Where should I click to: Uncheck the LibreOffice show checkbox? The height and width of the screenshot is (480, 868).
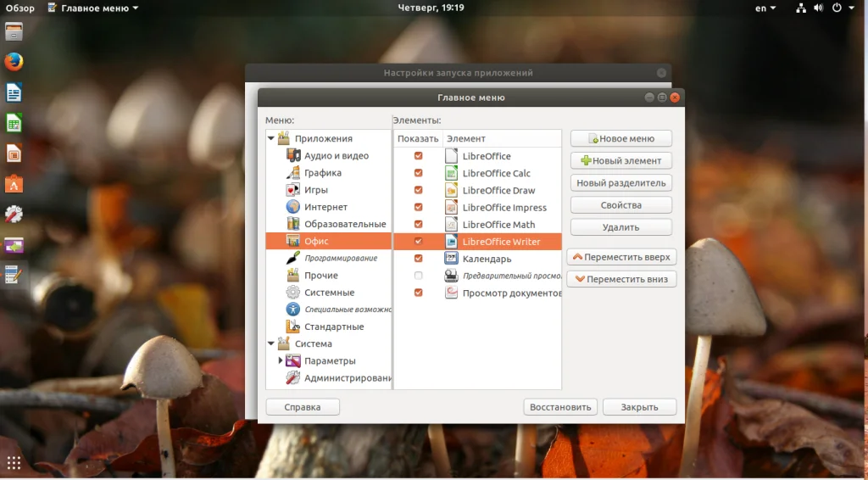pos(419,155)
